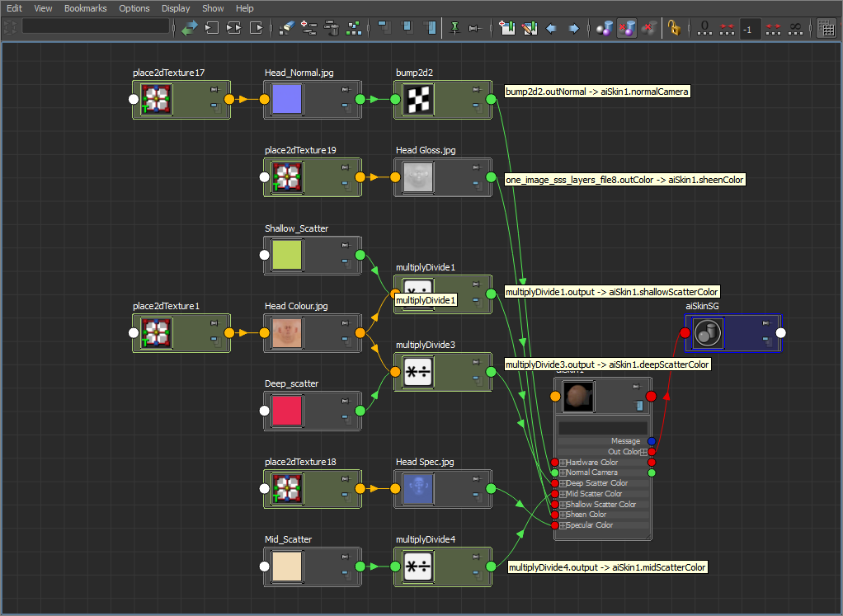Go to next bookmark arrow
Viewport: 843px width, 616px height.
573,28
